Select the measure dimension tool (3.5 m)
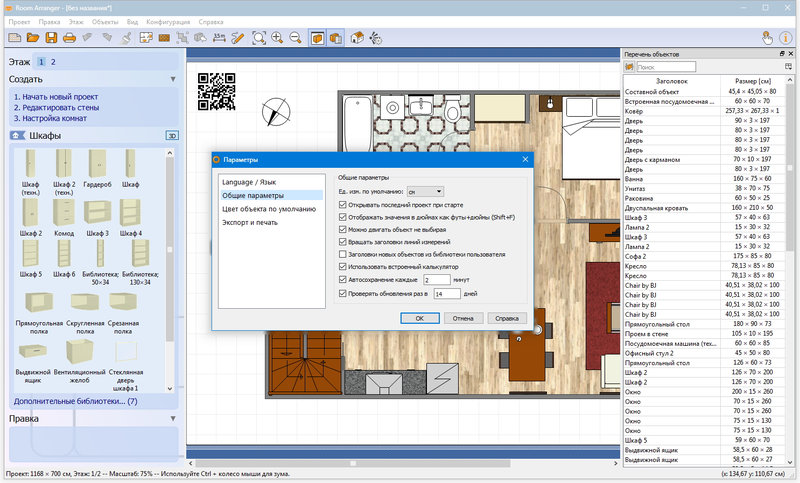This screenshot has height=483, width=800. tap(219, 38)
